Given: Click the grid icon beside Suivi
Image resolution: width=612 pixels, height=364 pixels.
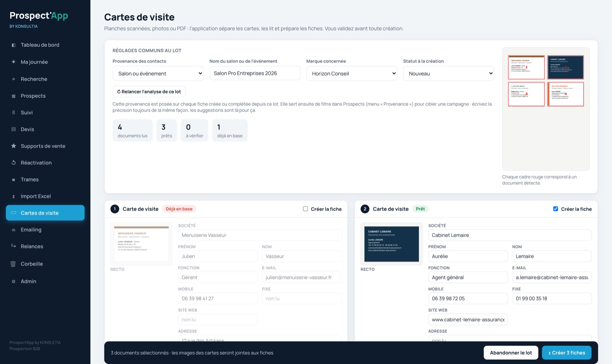Looking at the screenshot, I should coord(13,112).
